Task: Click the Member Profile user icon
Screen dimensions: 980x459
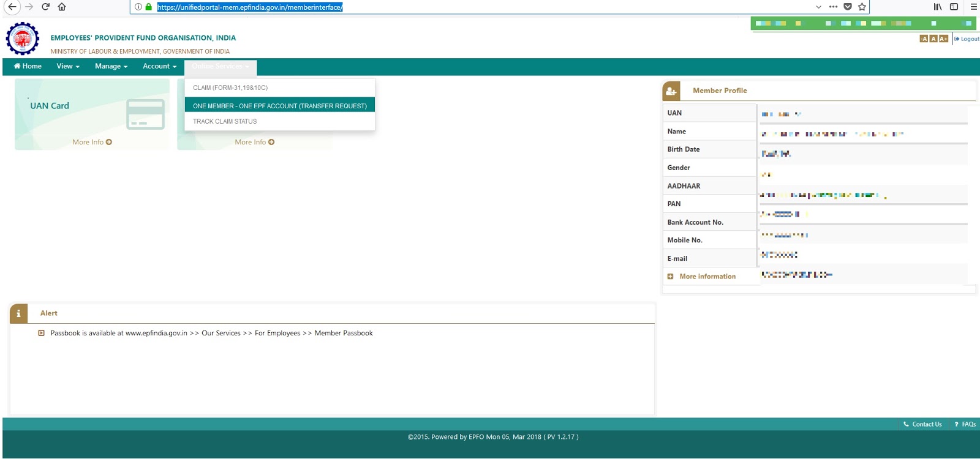Action: (x=671, y=91)
